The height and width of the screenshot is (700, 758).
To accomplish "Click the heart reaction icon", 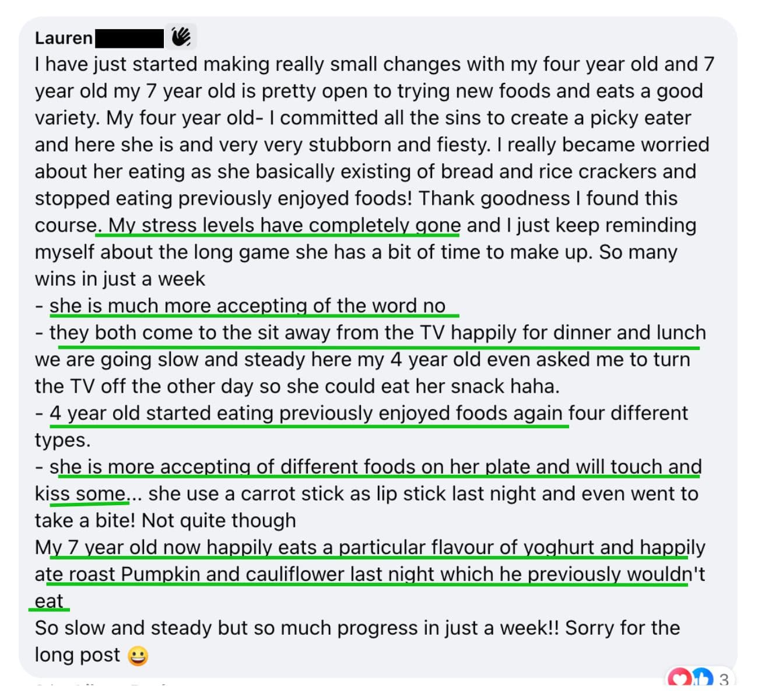I will coord(679,678).
